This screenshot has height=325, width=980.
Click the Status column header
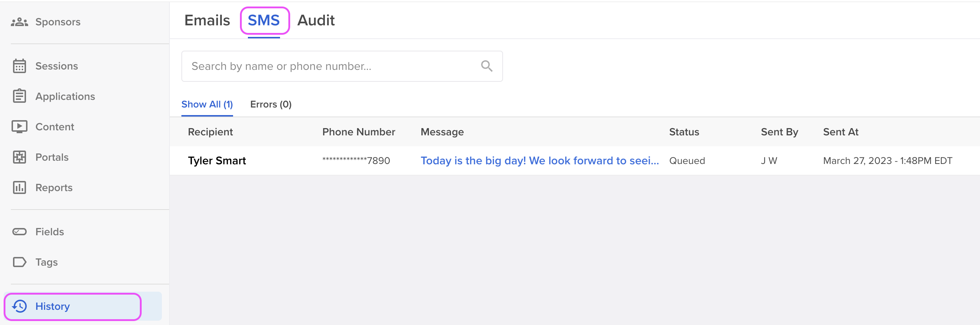[x=684, y=132]
